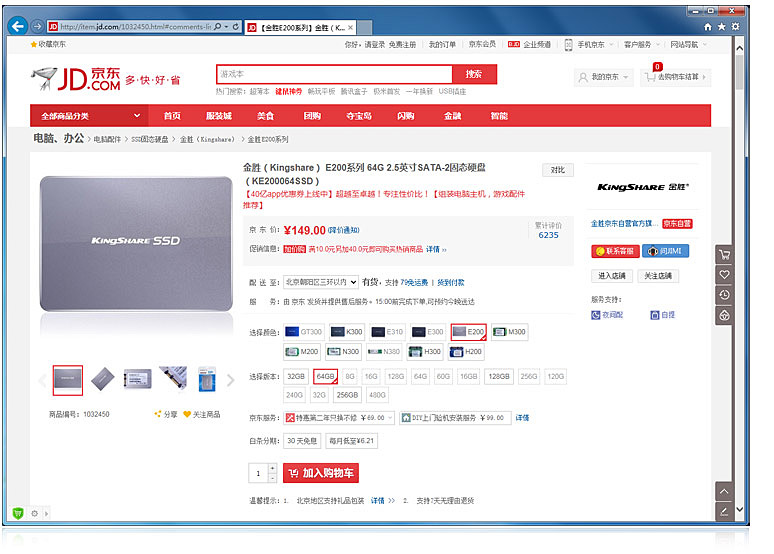Click the 关注店铺 follow store button
The image size is (774, 554).
click(x=658, y=276)
